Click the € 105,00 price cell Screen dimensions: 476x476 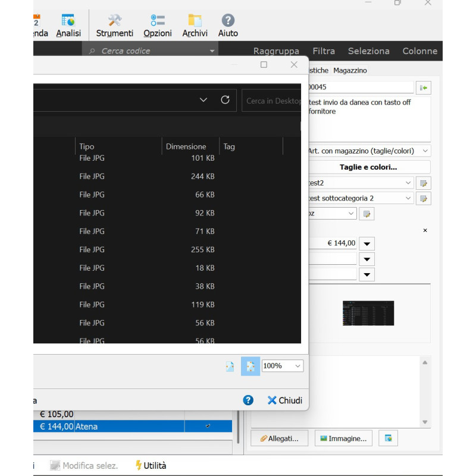pyautogui.click(x=57, y=414)
